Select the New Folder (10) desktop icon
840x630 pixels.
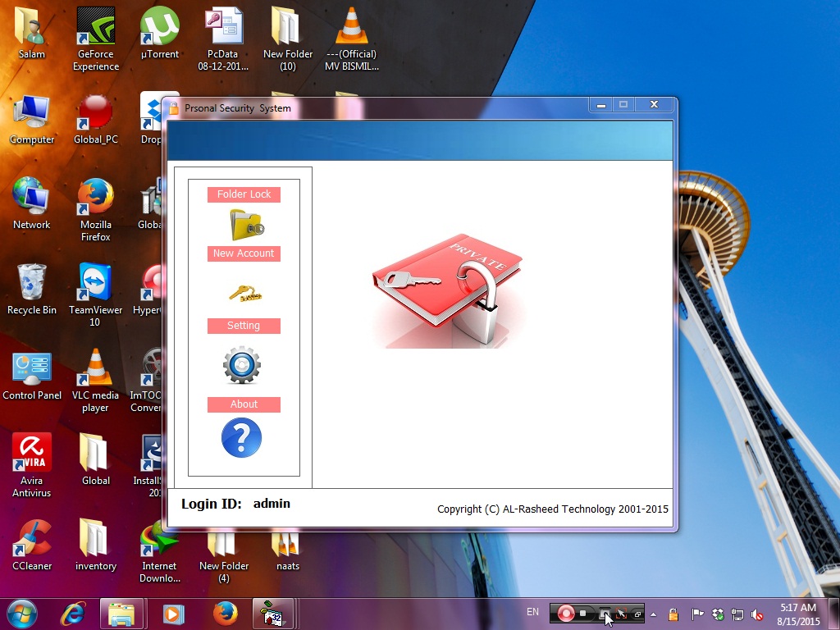click(x=288, y=39)
